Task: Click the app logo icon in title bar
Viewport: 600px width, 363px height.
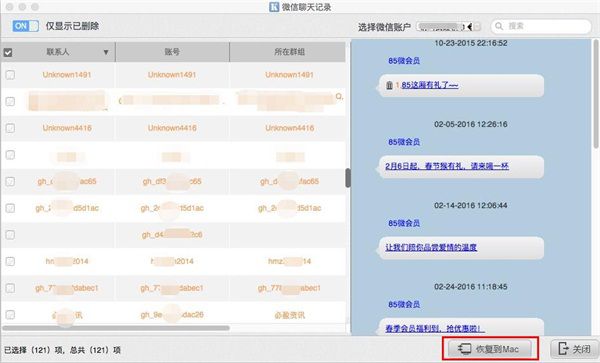Action: tap(274, 7)
